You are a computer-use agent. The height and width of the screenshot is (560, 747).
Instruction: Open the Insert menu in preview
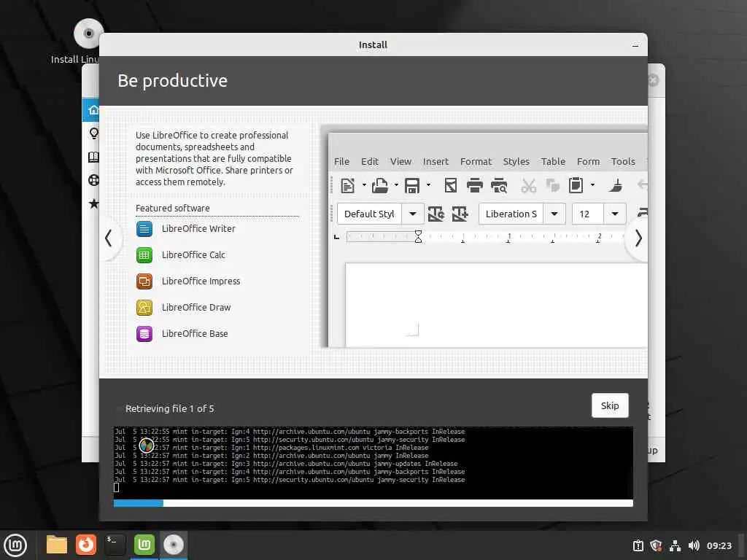pos(436,161)
